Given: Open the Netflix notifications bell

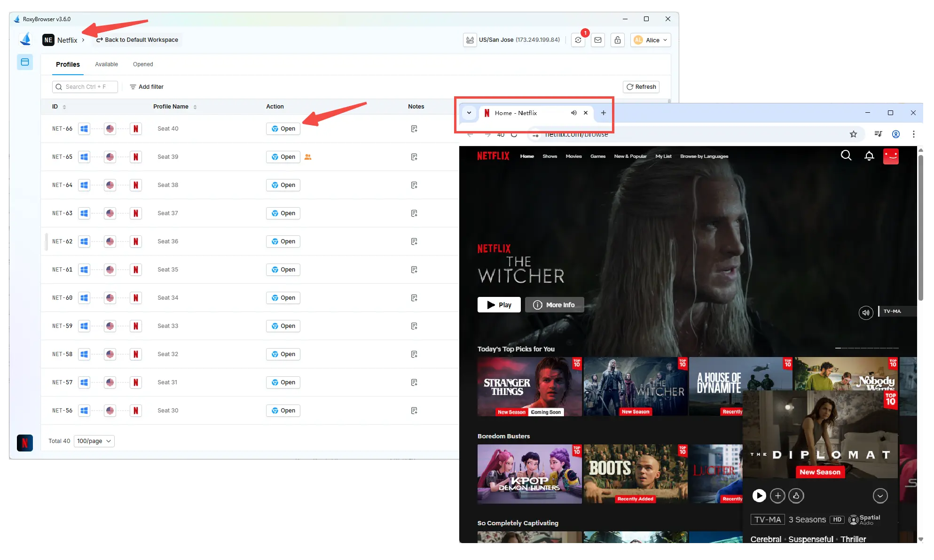Looking at the screenshot, I should pos(869,156).
